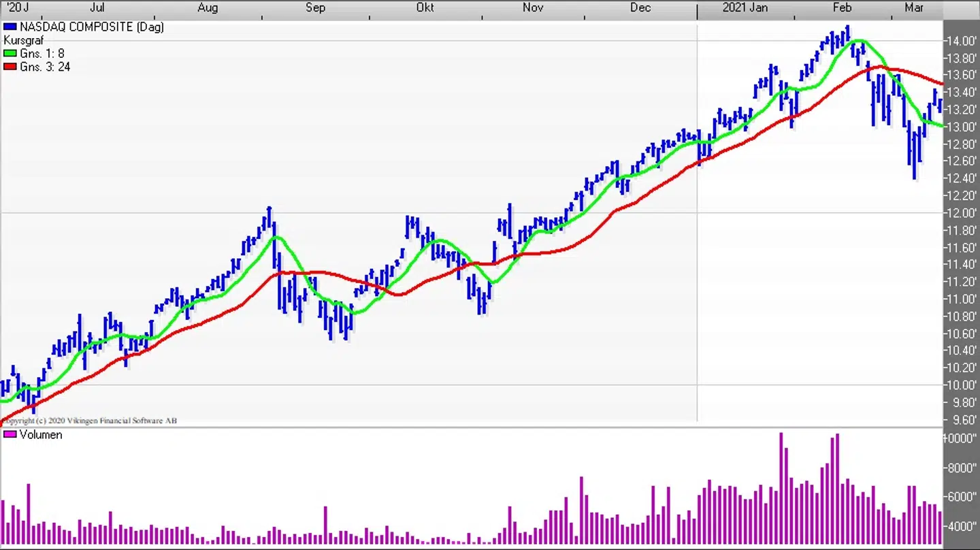Select the NASDAQ COMPOSITE (Dag) legend label
The image size is (980, 550).
91,27
